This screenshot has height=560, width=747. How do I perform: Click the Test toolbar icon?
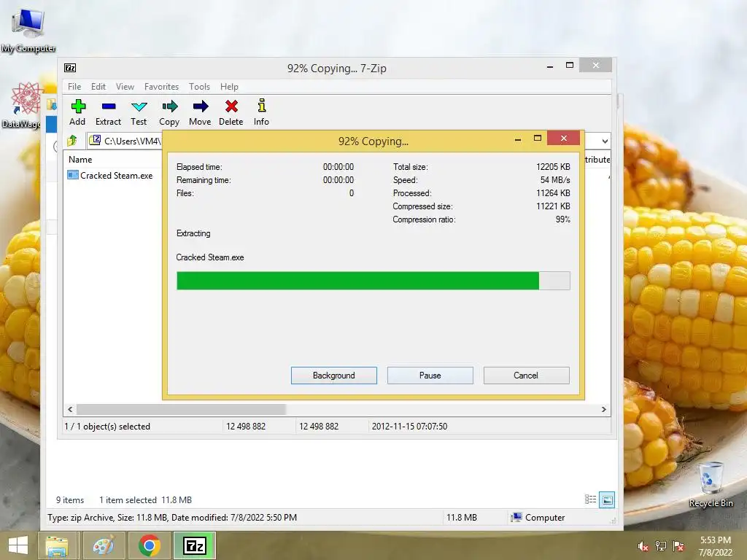click(x=139, y=106)
